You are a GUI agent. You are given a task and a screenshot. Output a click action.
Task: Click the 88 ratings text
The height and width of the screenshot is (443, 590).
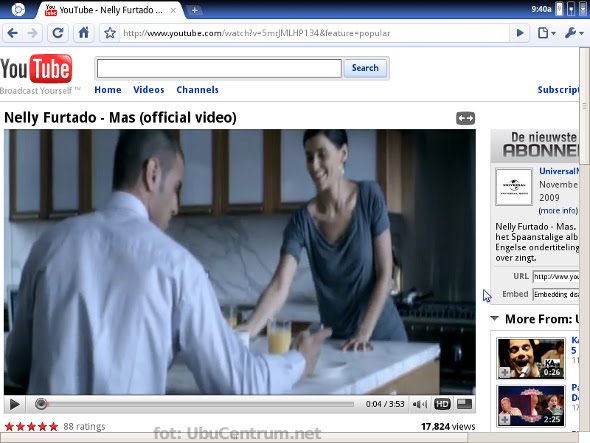point(84,426)
